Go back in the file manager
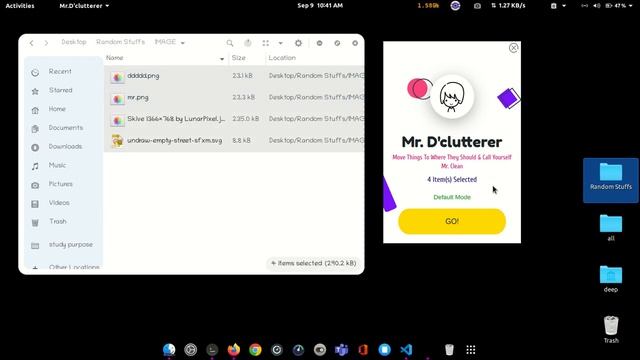640x360 pixels. pyautogui.click(x=31, y=43)
